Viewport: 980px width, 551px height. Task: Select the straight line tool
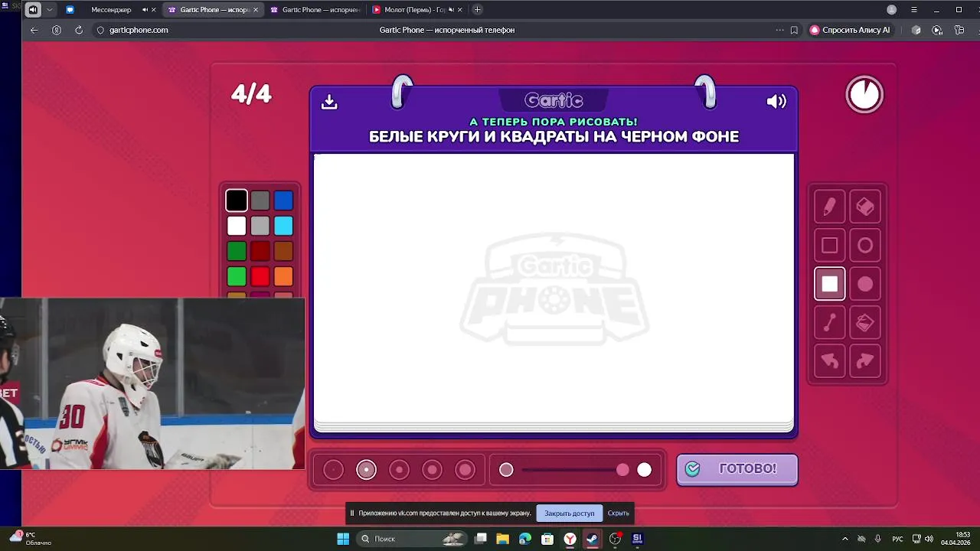point(829,323)
